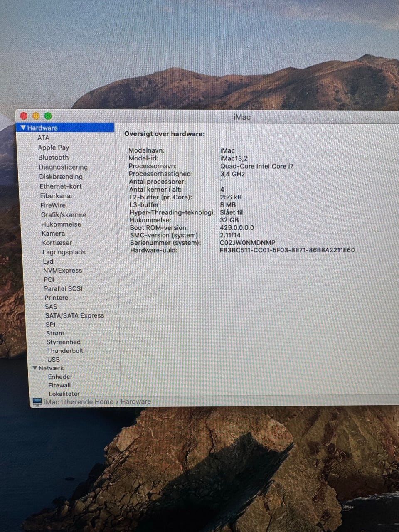The image size is (399, 532).
Task: Click the 'Antal kerner i alt:' label
Action: pyautogui.click(x=155, y=190)
